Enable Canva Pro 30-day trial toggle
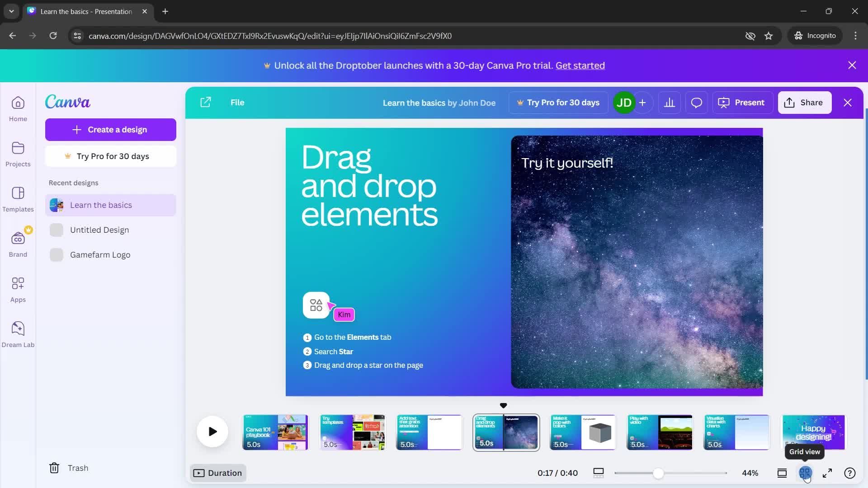868x488 pixels. [558, 103]
